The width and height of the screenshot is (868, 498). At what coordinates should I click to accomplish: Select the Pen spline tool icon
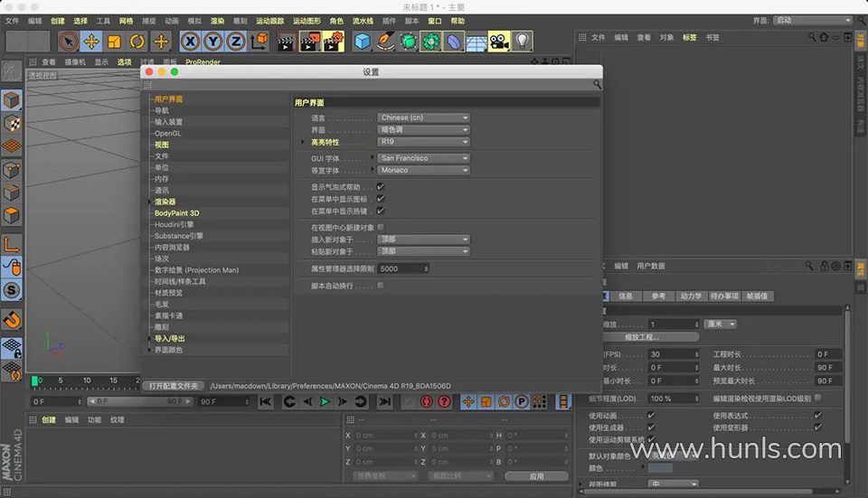coord(385,42)
